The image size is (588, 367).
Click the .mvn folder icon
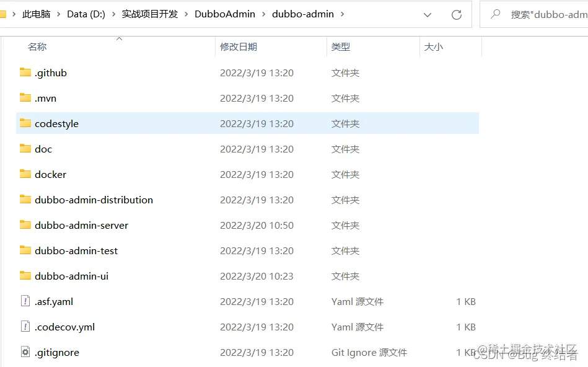[x=25, y=97]
